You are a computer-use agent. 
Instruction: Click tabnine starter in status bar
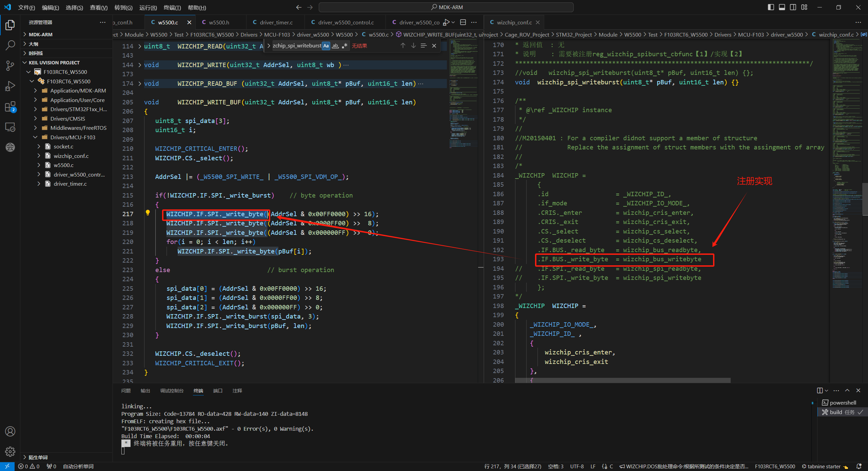pos(825,467)
